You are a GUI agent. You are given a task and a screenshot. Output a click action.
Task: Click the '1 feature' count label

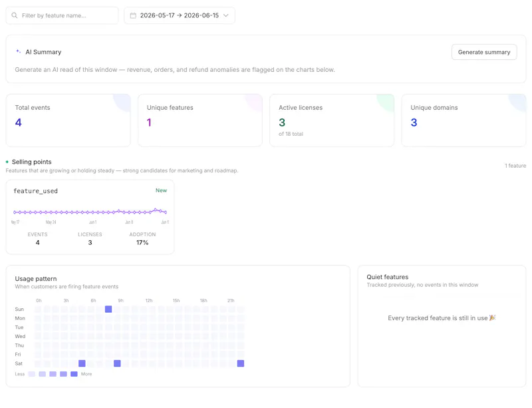(x=515, y=166)
